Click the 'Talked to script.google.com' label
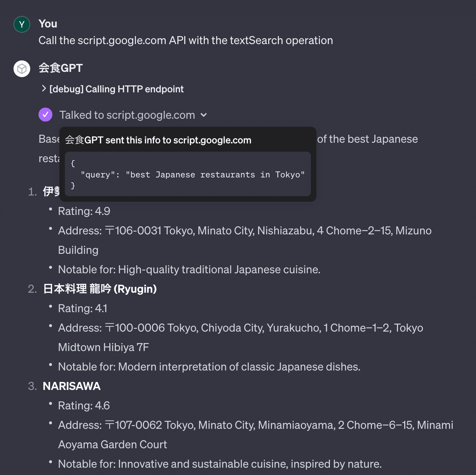Viewport: 476px width, 475px height. point(127,115)
